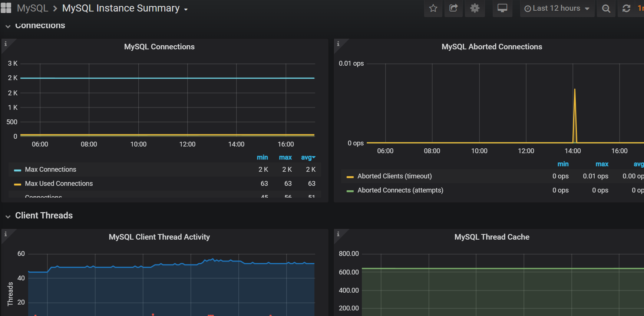The image size is (644, 316).
Task: Refresh the dashboard
Action: [x=627, y=8]
